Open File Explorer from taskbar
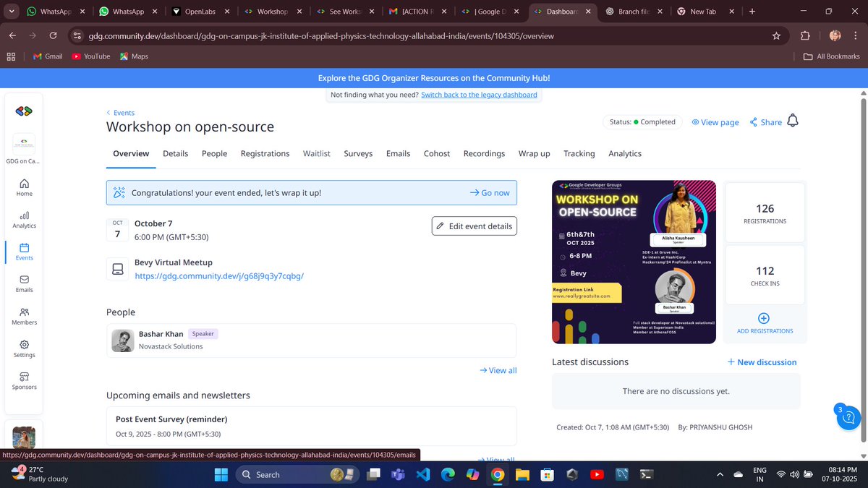The width and height of the screenshot is (868, 488). click(522, 474)
